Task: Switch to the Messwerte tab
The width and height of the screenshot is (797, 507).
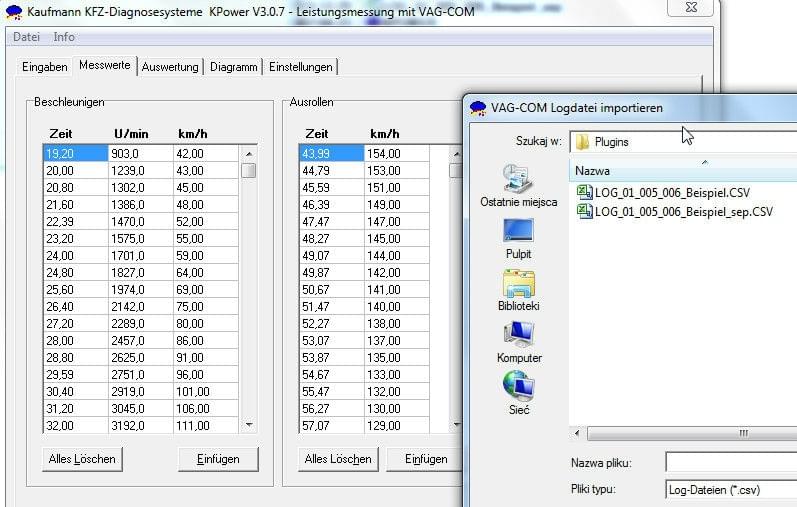Action: tap(105, 66)
